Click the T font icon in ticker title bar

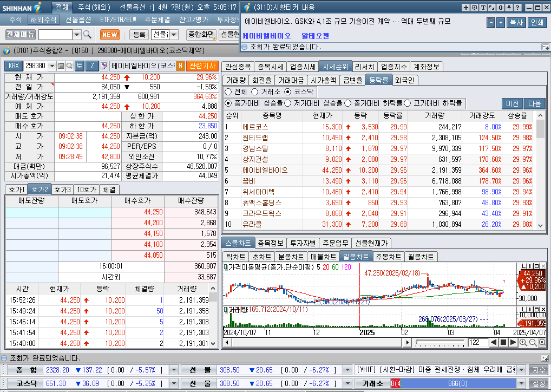click(x=483, y=8)
